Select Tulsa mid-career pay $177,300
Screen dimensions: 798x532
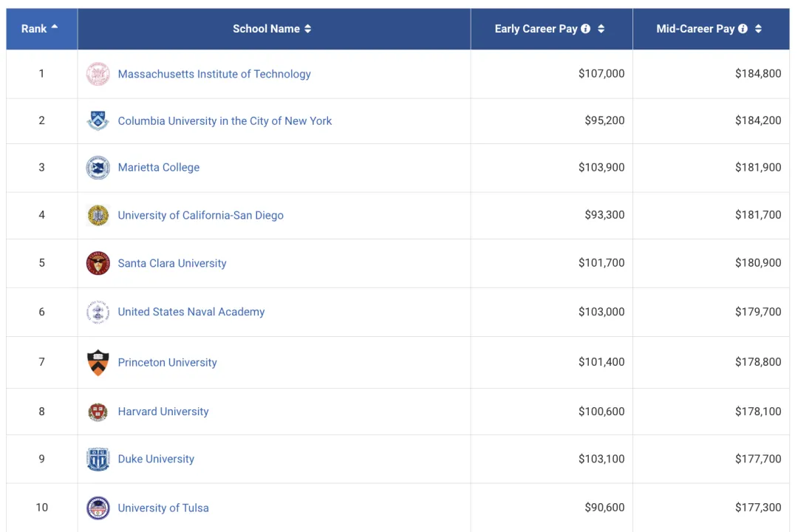(x=758, y=508)
